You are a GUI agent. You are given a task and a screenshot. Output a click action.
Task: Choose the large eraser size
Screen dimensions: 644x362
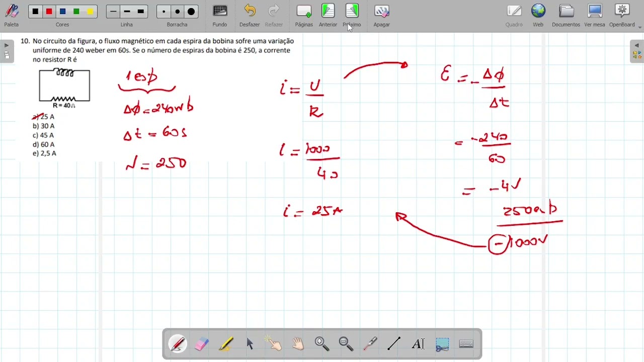(x=191, y=12)
